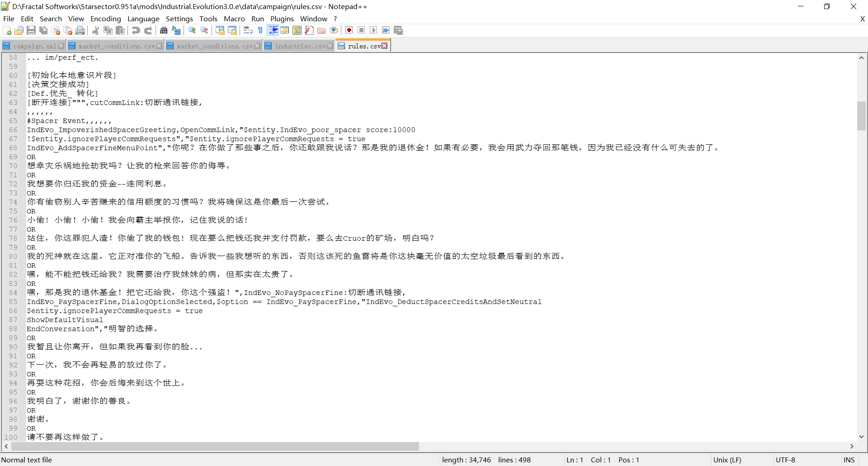Open Function List panel icon
This screenshot has width=868, height=466.
click(309, 30)
